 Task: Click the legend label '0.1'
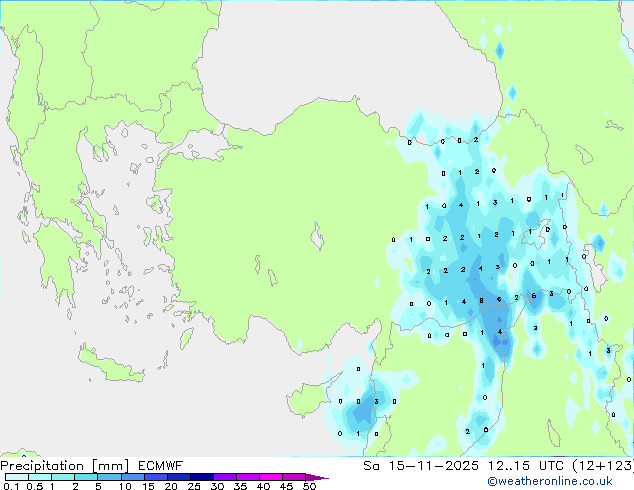point(11,486)
